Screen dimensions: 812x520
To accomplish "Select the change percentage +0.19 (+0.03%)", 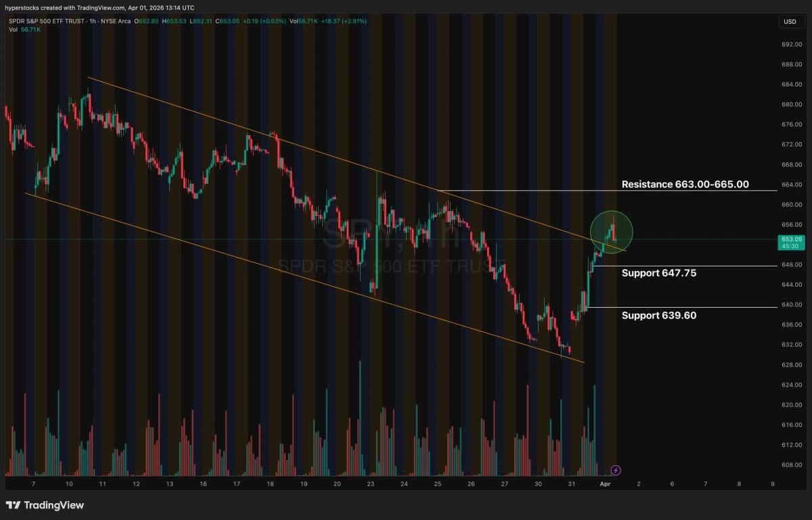I will coord(264,21).
